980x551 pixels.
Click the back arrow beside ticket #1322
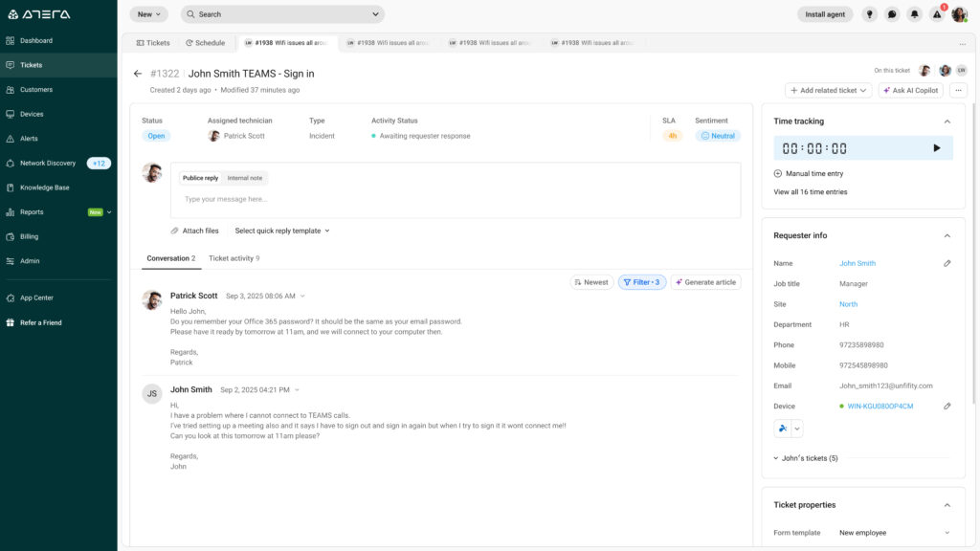[x=138, y=74]
